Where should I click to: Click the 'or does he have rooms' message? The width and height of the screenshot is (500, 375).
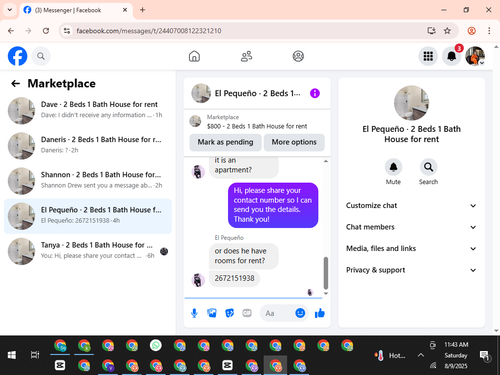[244, 256]
